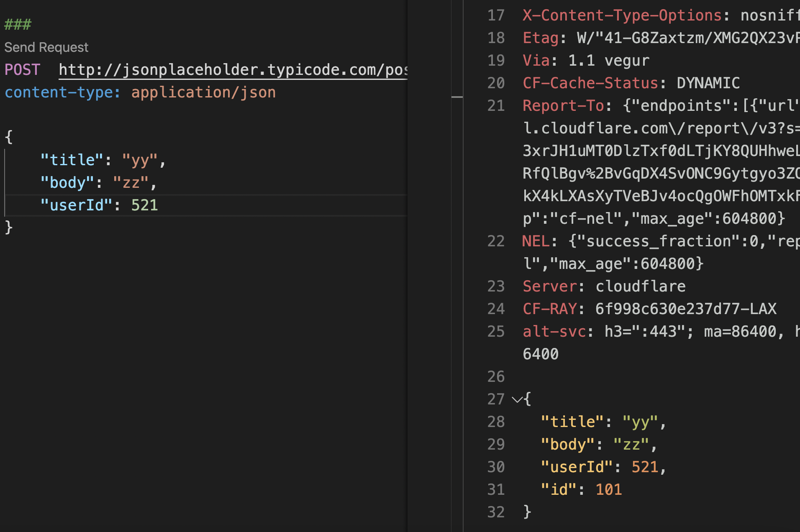Screen dimensions: 800x532
Task: Click the "userId" key in the response
Action: tap(577, 467)
